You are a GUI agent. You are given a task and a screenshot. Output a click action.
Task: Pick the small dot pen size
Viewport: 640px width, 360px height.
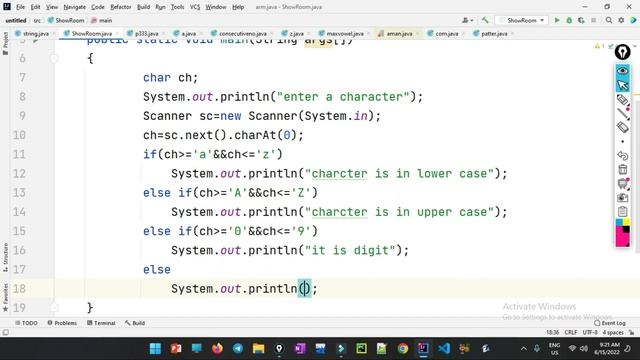coord(622,142)
